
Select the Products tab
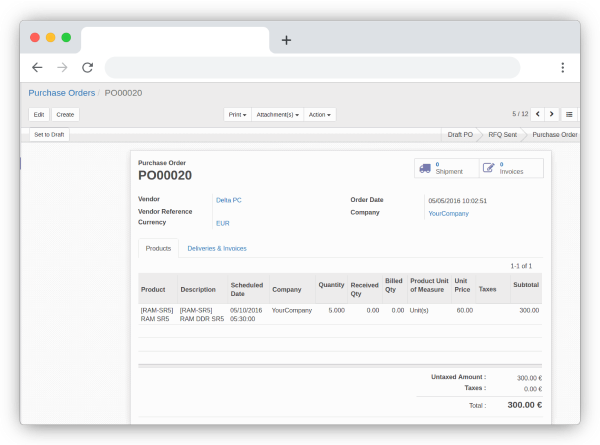point(158,248)
